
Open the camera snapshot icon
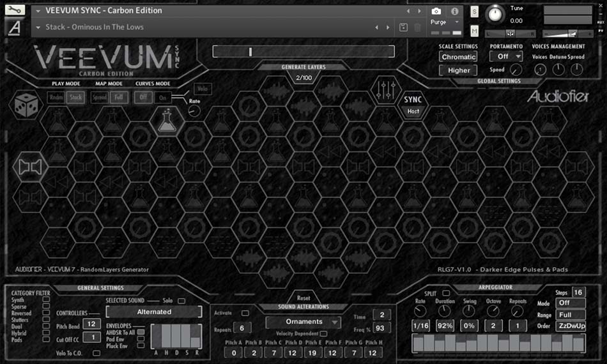coord(436,11)
